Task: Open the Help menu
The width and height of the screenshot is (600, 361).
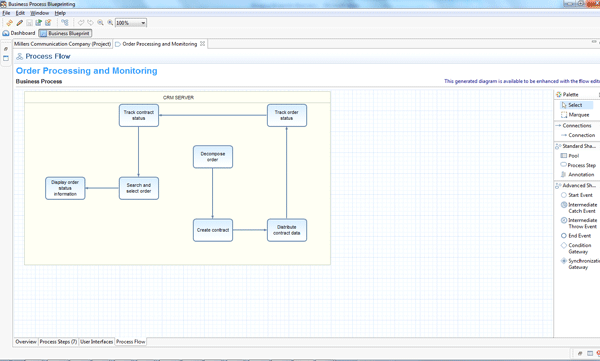Action: 60,13
